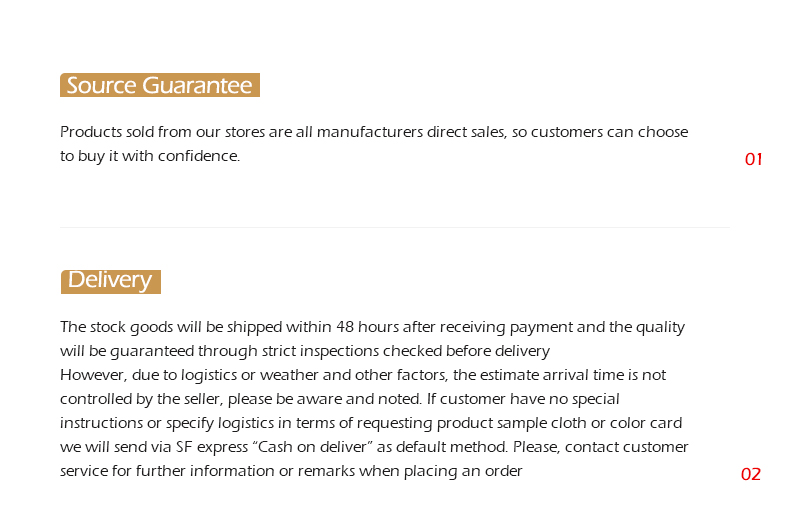
Task: Click the red 02 section number
Action: (751, 474)
